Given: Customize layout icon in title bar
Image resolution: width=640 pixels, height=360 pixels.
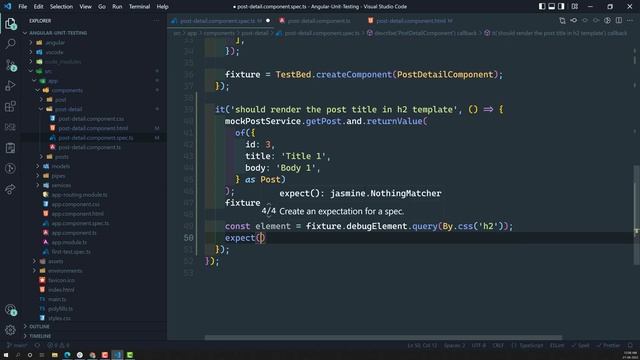Looking at the screenshot, I should point(574,7).
